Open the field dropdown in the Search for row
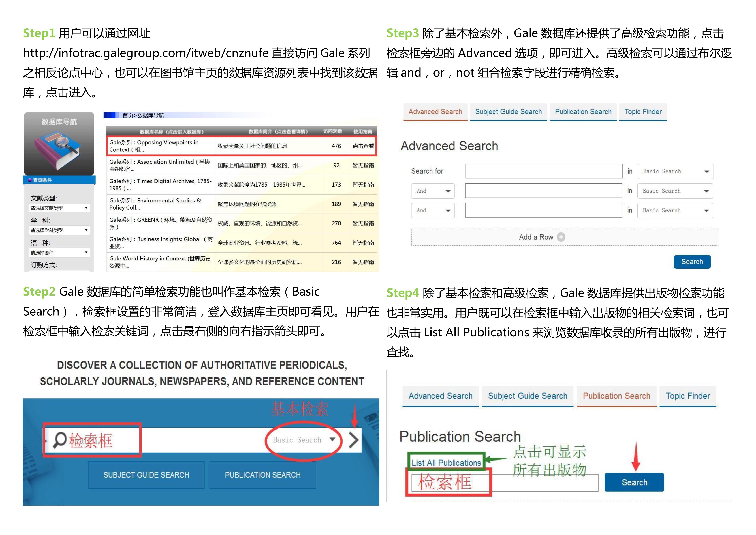The height and width of the screenshot is (535, 756). coord(675,172)
